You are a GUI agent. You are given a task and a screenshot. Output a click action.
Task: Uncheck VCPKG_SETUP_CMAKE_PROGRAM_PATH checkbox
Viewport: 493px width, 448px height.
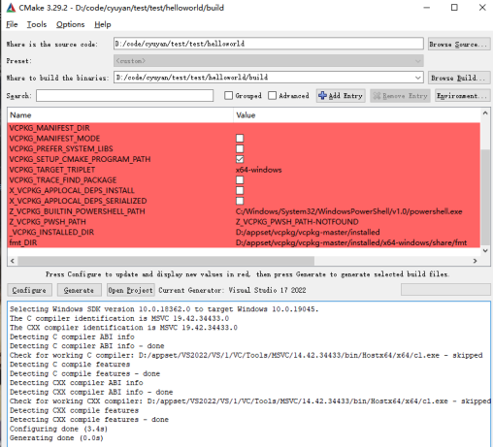tap(240, 159)
